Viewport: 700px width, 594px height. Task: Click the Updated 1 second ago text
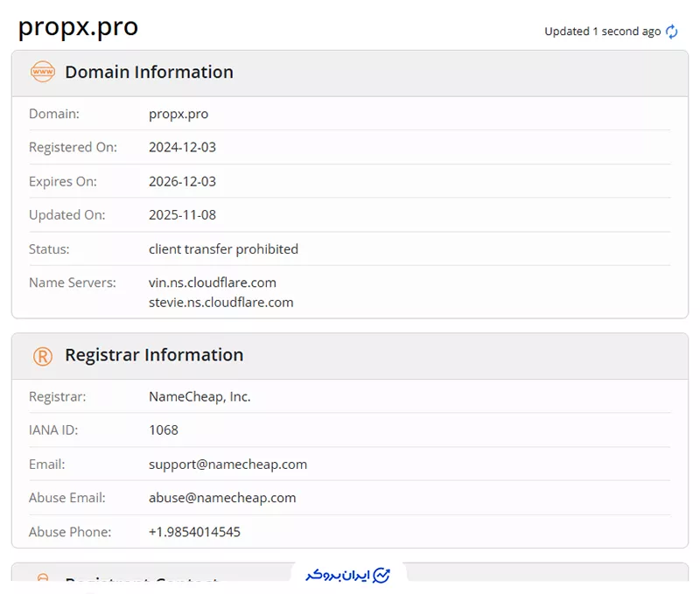(x=602, y=31)
